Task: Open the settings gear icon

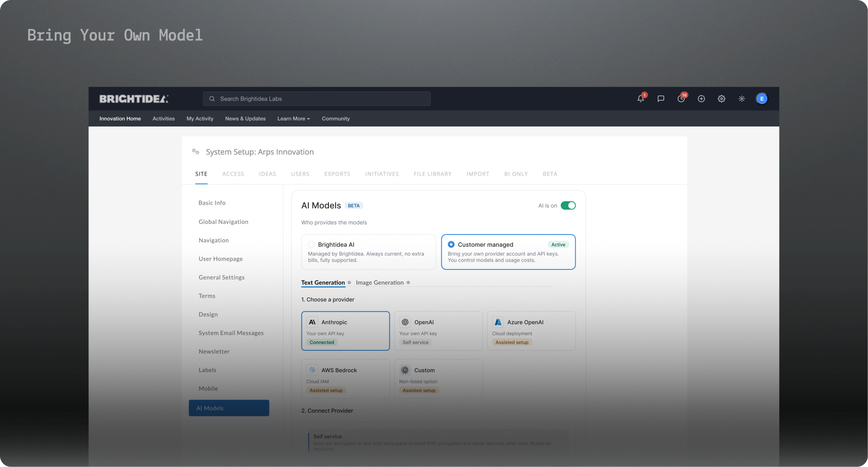Action: (721, 99)
